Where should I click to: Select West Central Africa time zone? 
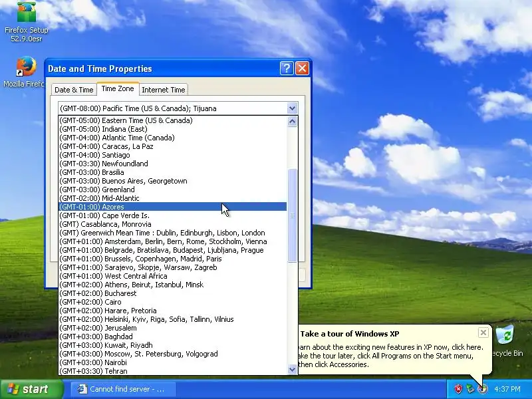tap(173, 276)
